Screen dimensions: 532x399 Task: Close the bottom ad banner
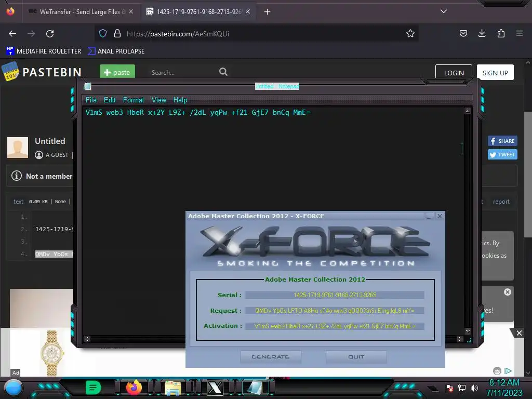coord(519,333)
